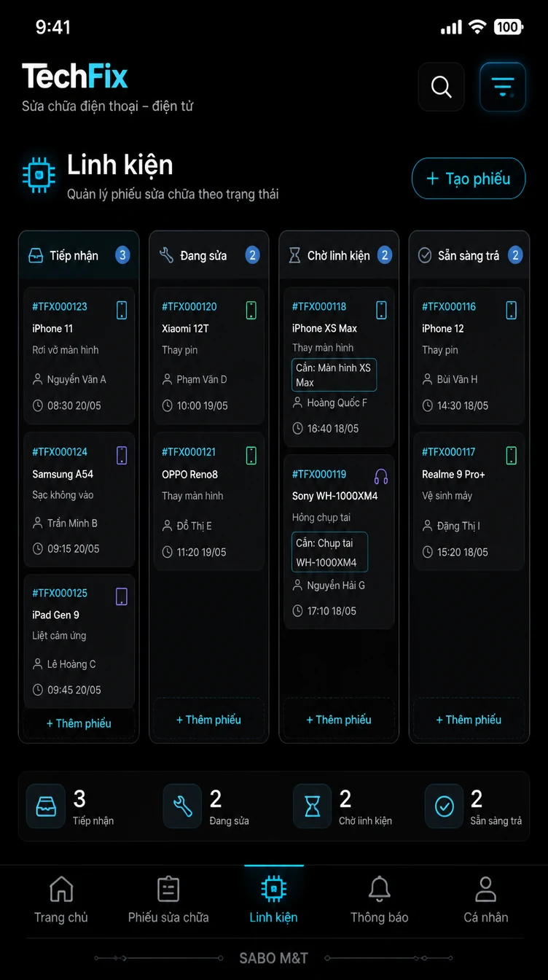Switch to the Trang chủ tab
This screenshot has height=980, width=548.
click(61, 900)
